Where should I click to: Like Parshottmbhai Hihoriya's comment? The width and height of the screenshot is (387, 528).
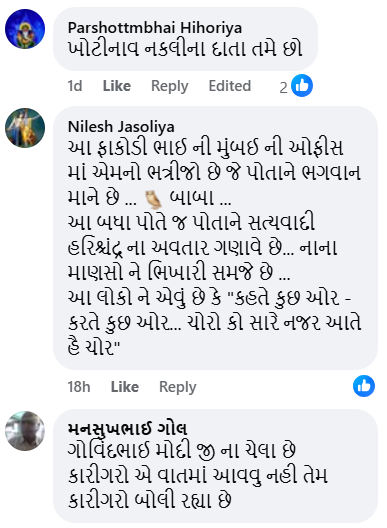117,86
